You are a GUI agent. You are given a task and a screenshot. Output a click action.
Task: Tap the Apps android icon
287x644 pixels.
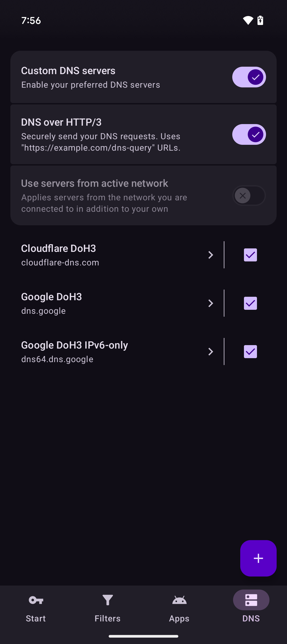coord(179,600)
